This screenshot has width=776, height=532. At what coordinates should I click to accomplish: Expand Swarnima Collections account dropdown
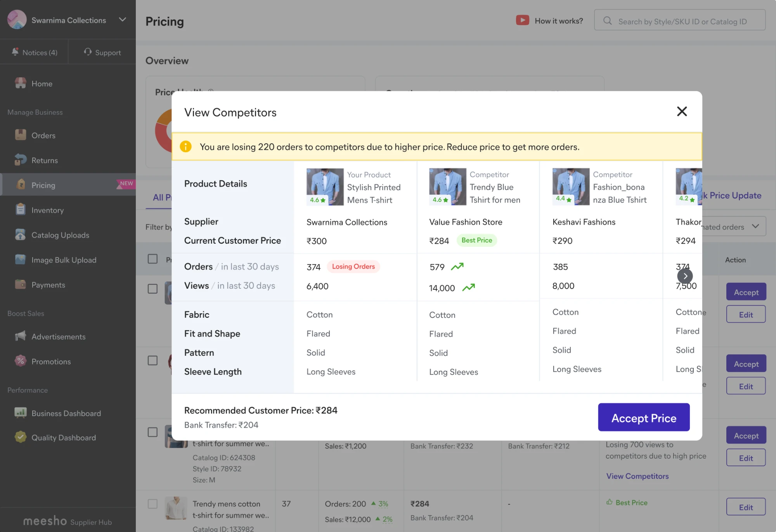point(123,19)
